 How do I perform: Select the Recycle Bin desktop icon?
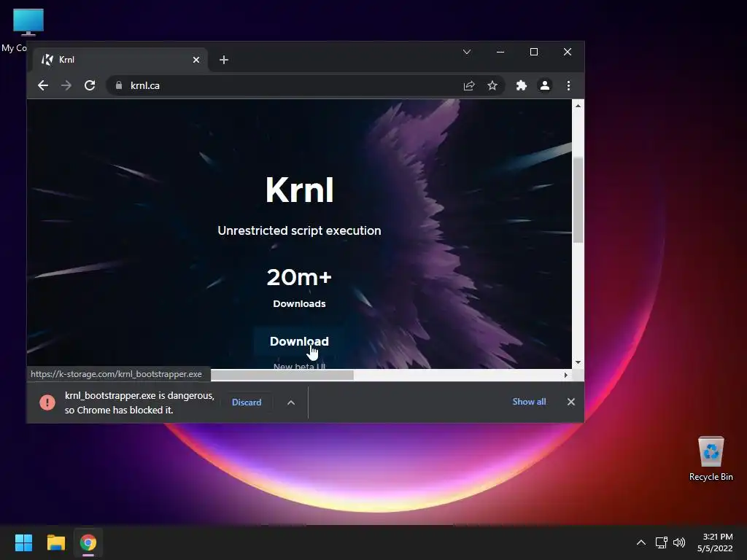711,459
